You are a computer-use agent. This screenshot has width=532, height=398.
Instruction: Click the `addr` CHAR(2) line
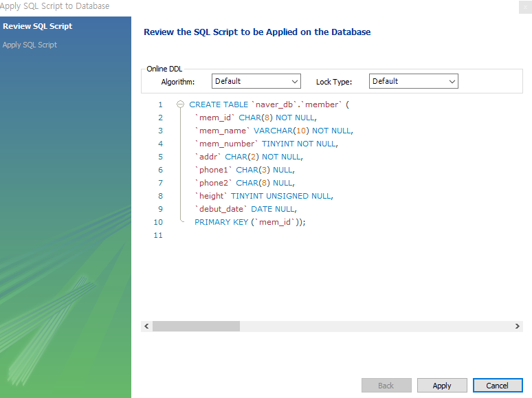click(x=249, y=157)
